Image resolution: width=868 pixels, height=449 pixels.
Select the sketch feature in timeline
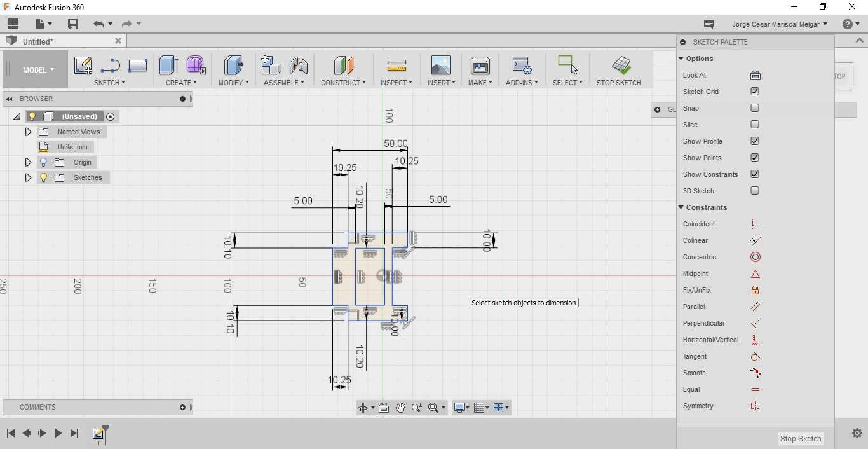point(98,434)
